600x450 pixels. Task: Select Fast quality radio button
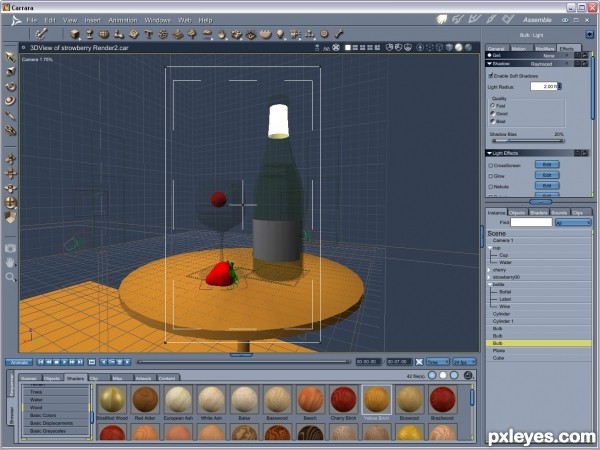[x=492, y=106]
